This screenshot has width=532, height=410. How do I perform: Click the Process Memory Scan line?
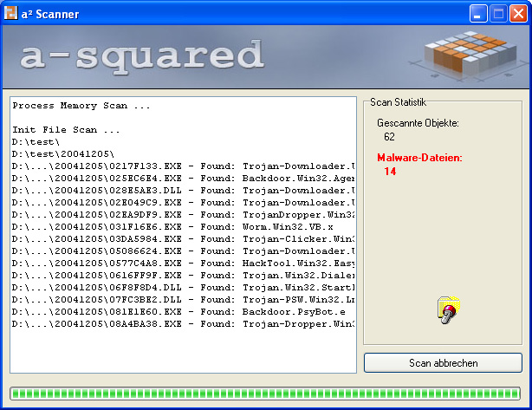click(81, 106)
